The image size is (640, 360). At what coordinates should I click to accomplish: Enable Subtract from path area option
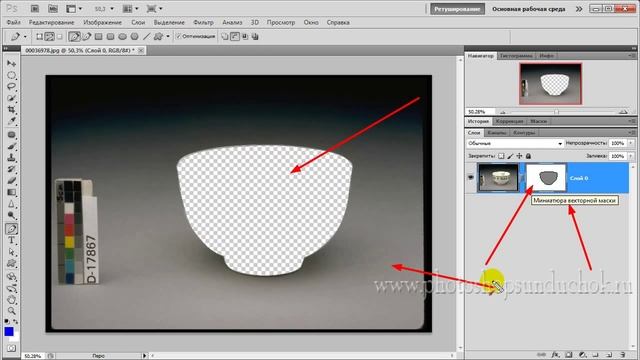coord(235,37)
